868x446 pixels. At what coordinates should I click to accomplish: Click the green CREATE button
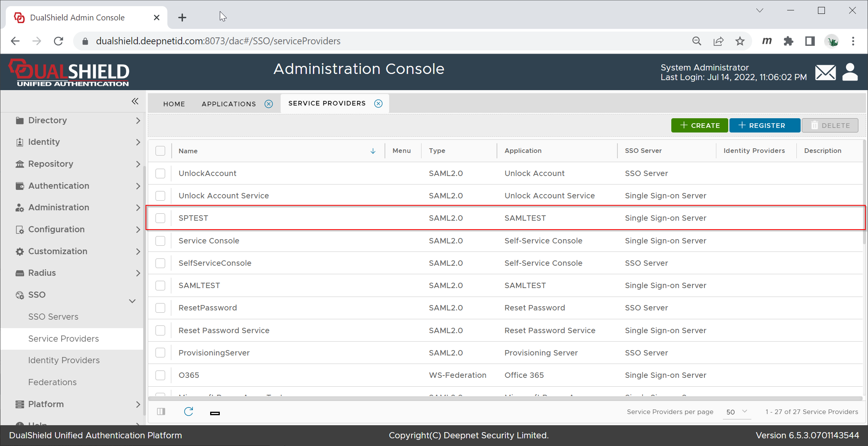699,126
